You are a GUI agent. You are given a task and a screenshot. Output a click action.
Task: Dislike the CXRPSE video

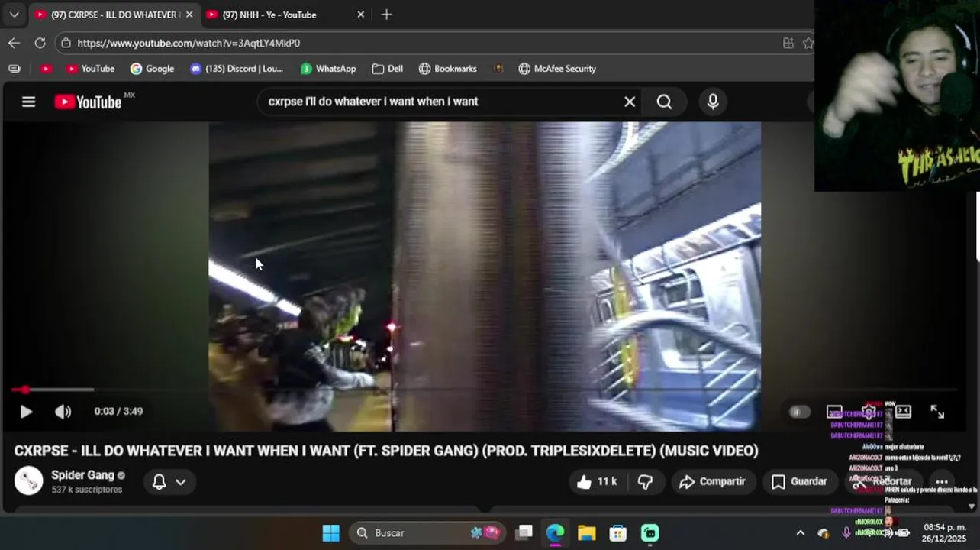click(x=645, y=481)
